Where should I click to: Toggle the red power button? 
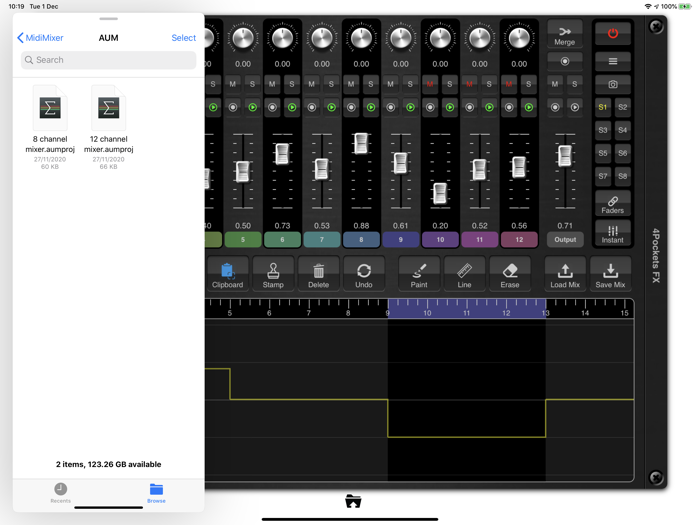click(612, 33)
